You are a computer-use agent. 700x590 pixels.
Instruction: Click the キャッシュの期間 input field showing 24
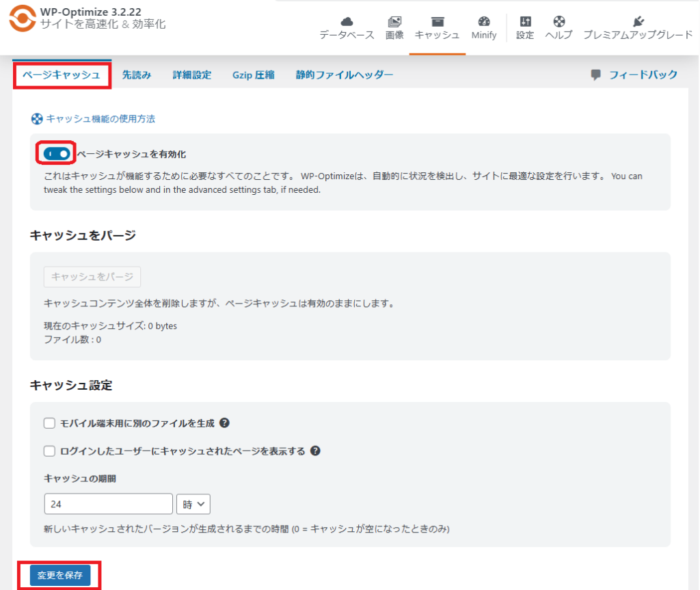[x=109, y=505]
